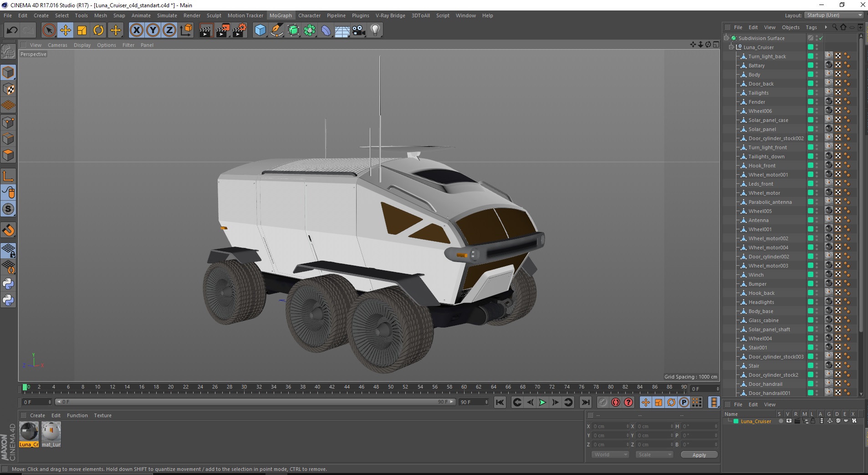Activate the Move tool

tap(66, 30)
